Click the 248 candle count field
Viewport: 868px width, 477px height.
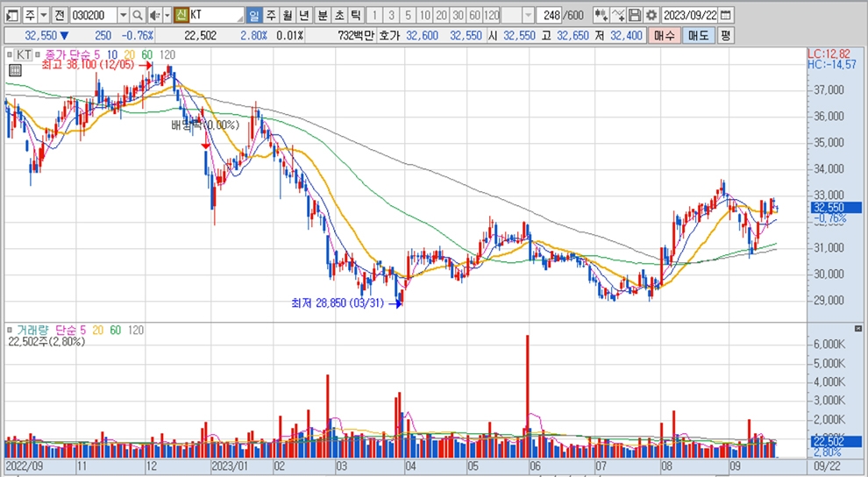point(549,15)
